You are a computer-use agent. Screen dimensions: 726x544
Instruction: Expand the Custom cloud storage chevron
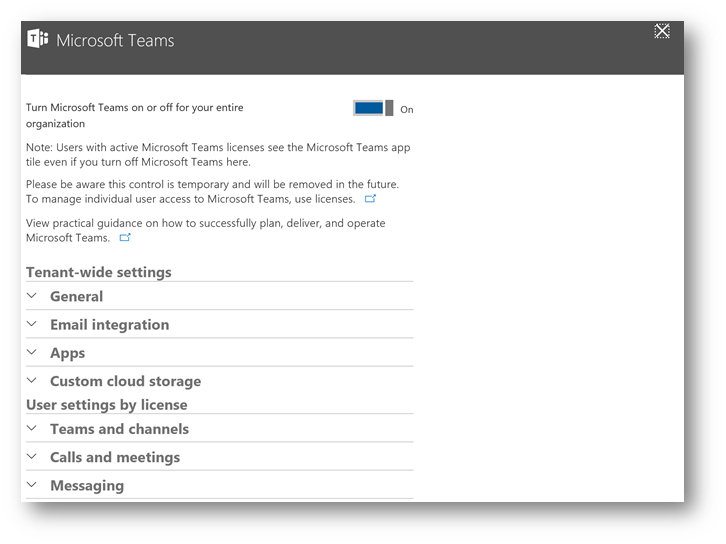click(x=31, y=380)
